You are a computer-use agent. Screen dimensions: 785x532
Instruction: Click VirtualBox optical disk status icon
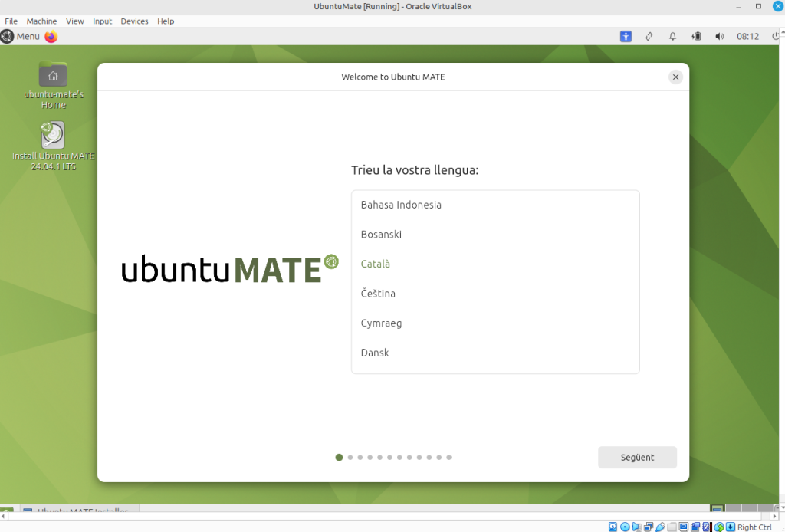coord(625,527)
